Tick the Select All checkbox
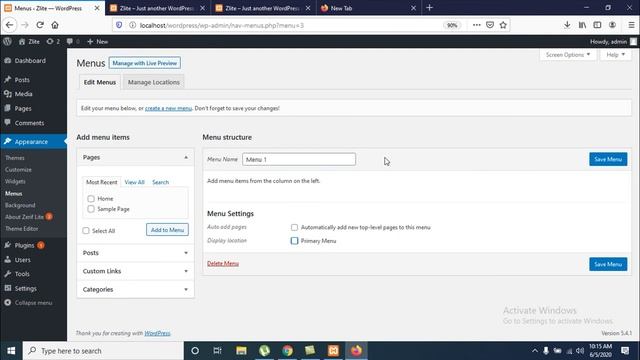Image resolution: width=640 pixels, height=360 pixels. [86, 231]
